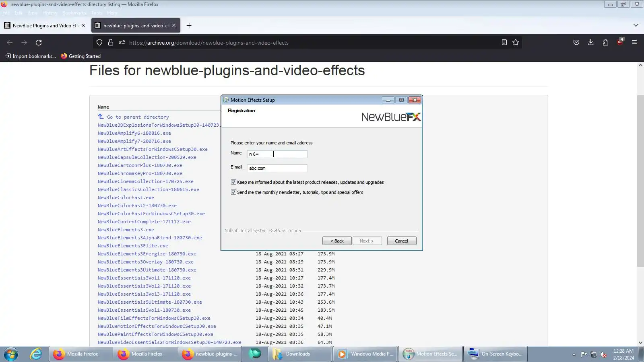Close the newblue-plugins-and-video-effects tab
This screenshot has width=644, height=362.
click(174, 25)
